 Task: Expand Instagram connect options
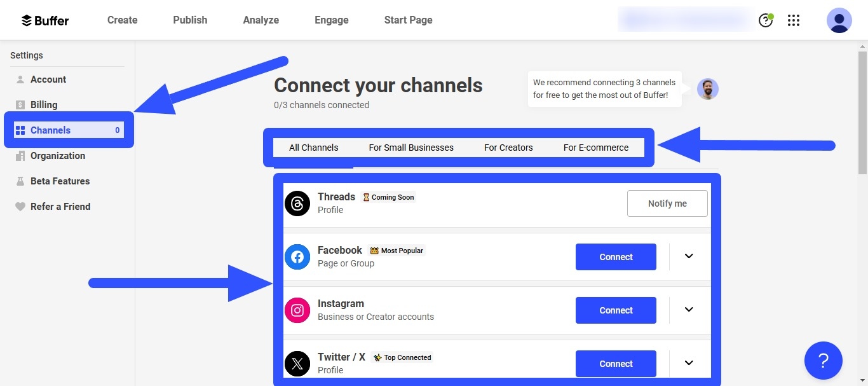pos(689,310)
